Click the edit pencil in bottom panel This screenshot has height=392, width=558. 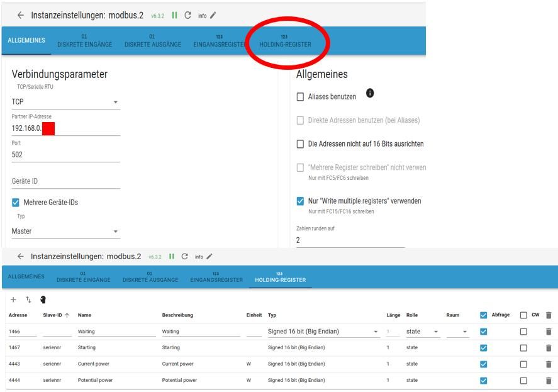[x=209, y=256]
